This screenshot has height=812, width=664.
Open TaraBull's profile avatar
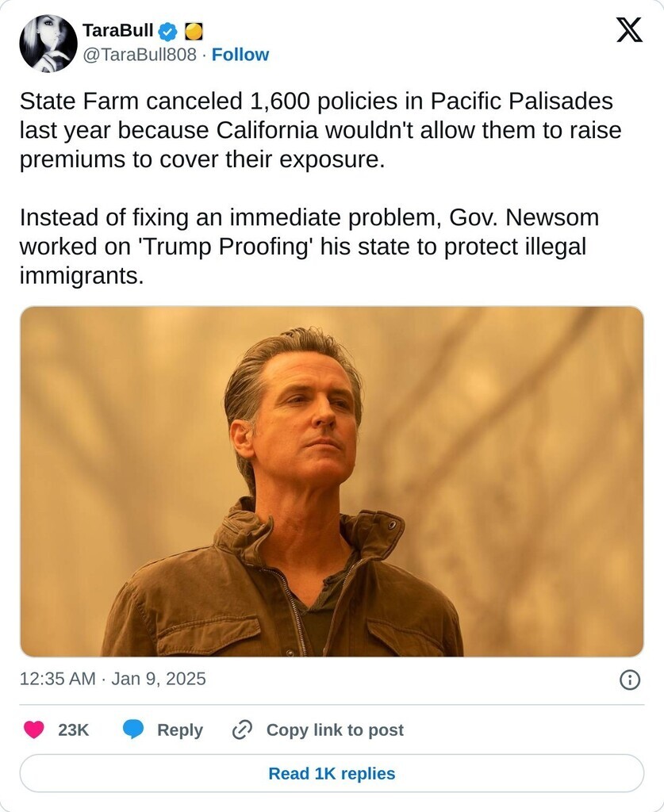[x=48, y=44]
